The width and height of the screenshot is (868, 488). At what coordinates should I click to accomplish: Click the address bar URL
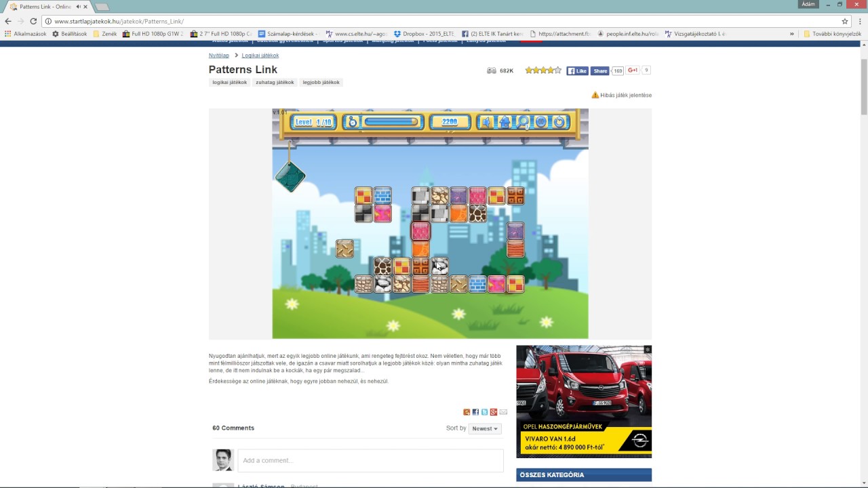(119, 21)
